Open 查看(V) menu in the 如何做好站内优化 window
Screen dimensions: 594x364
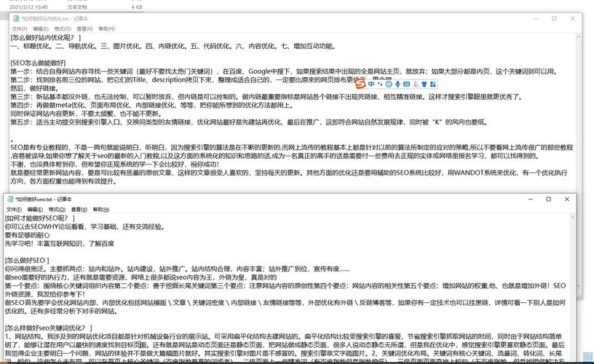[x=85, y=29]
